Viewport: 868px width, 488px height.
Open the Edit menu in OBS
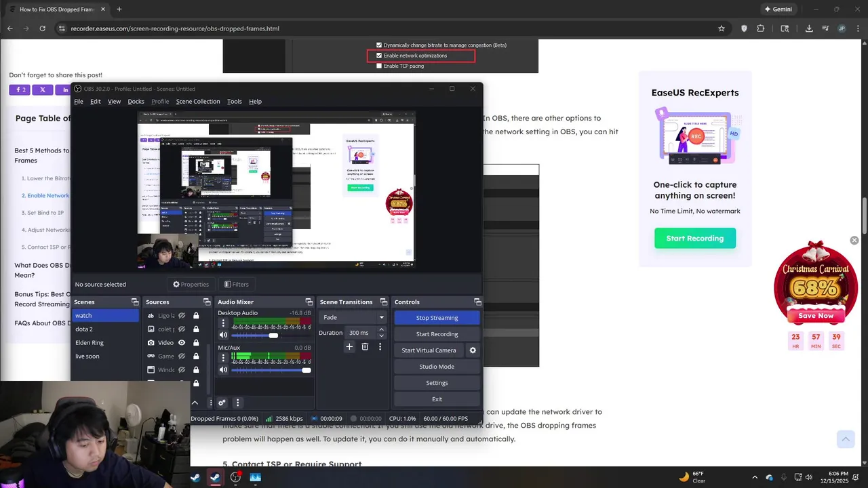[96, 101]
